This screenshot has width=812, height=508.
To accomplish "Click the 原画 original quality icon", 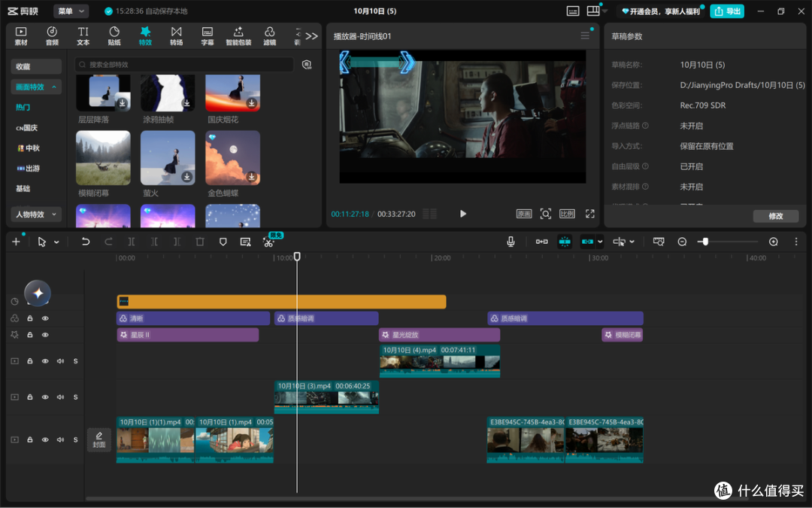I will click(524, 214).
